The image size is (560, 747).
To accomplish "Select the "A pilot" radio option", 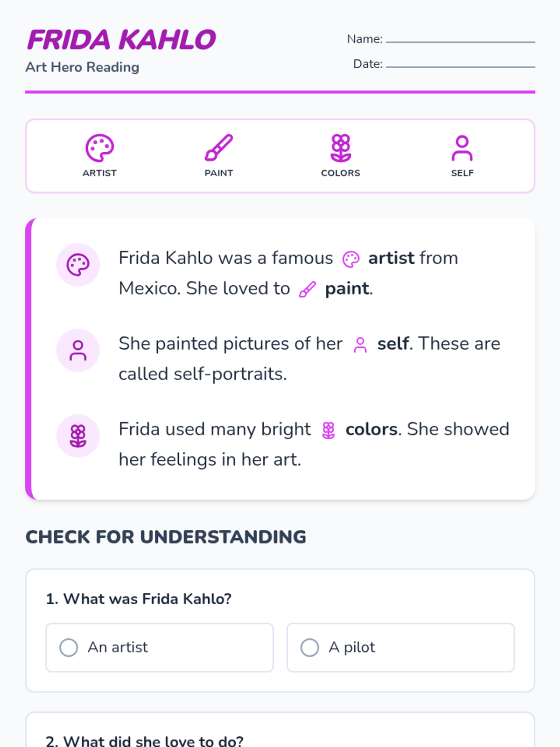I will [309, 648].
